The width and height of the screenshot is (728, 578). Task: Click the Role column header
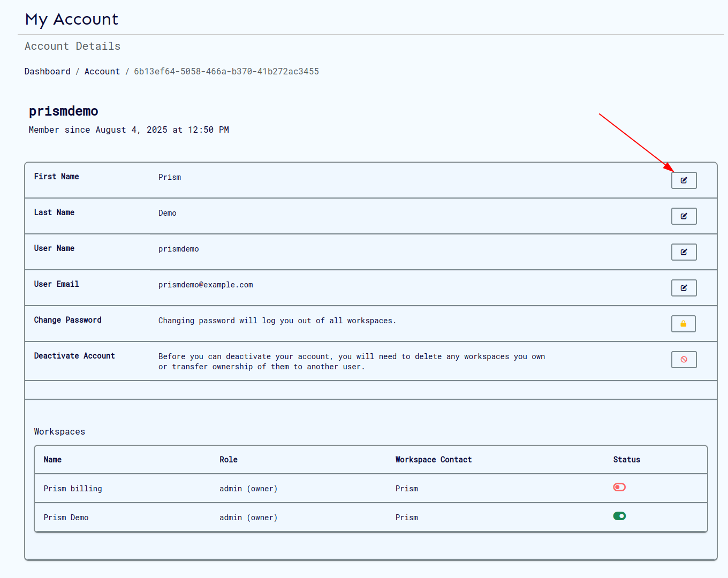click(229, 460)
